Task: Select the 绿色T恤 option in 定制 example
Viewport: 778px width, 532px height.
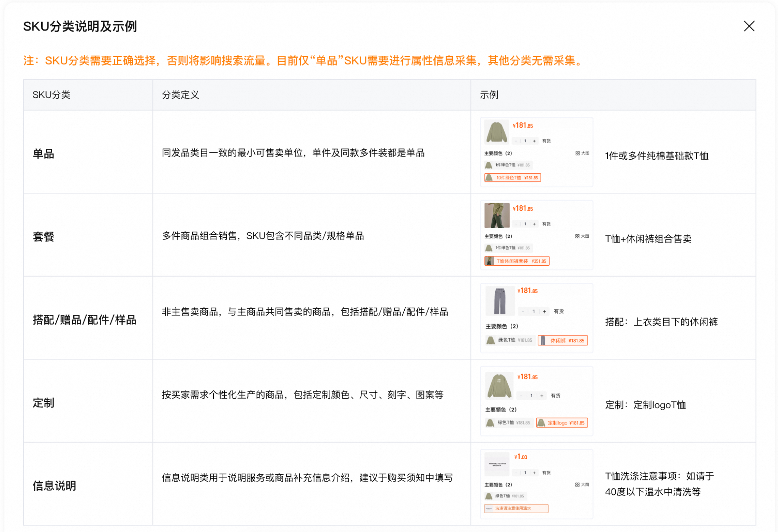Action: (x=509, y=422)
